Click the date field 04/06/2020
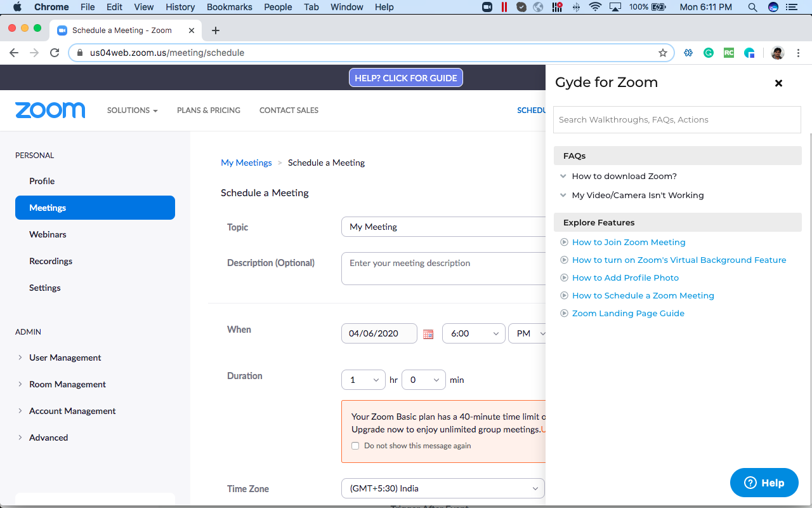This screenshot has width=812, height=508. click(x=379, y=333)
